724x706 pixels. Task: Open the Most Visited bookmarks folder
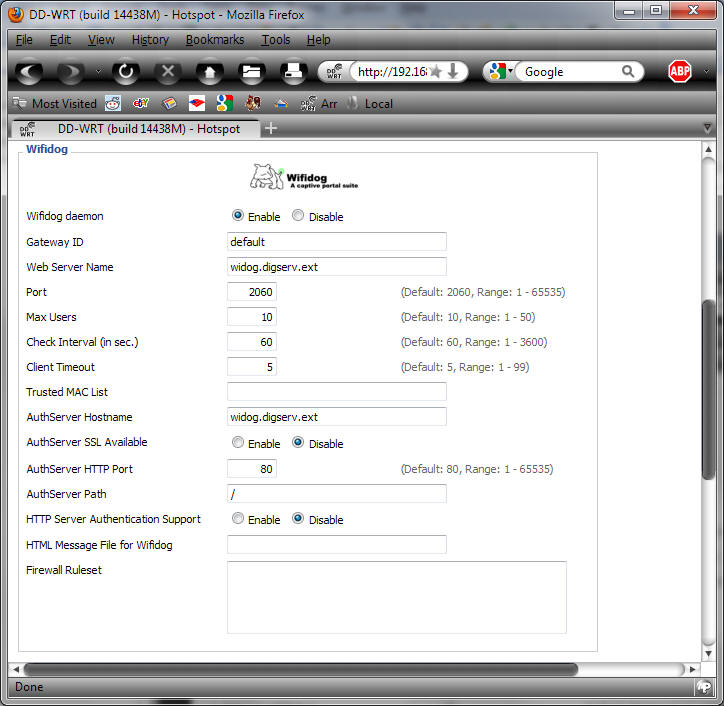pos(54,103)
